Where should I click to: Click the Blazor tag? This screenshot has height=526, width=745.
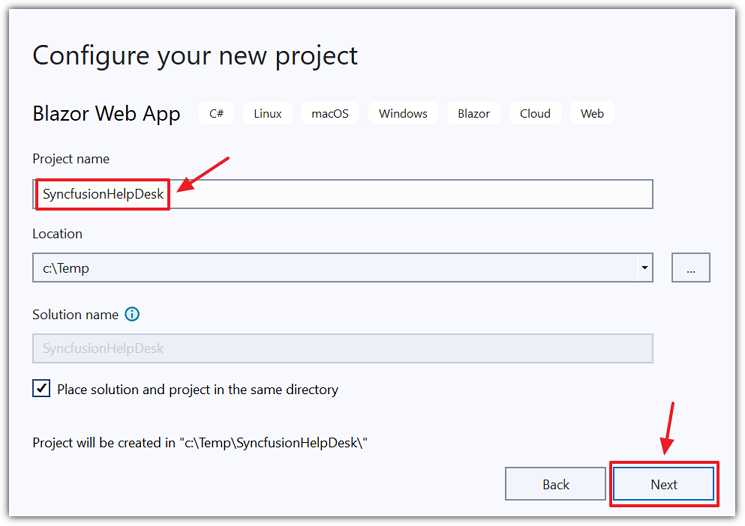pyautogui.click(x=474, y=114)
